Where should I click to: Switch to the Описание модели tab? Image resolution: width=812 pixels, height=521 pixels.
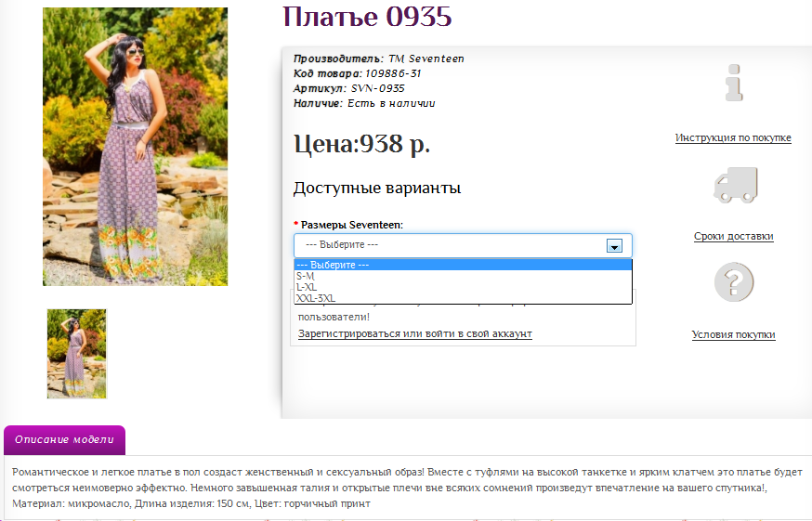(x=64, y=439)
